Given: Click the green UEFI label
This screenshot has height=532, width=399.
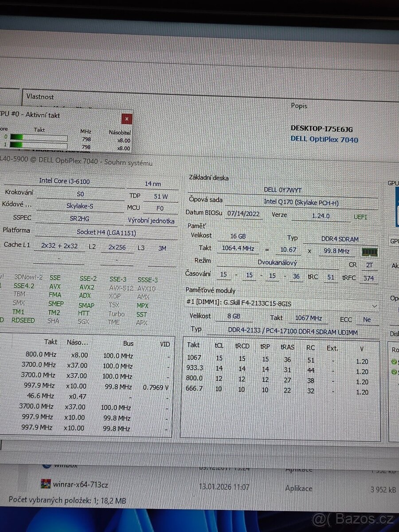Looking at the screenshot, I should (x=360, y=216).
